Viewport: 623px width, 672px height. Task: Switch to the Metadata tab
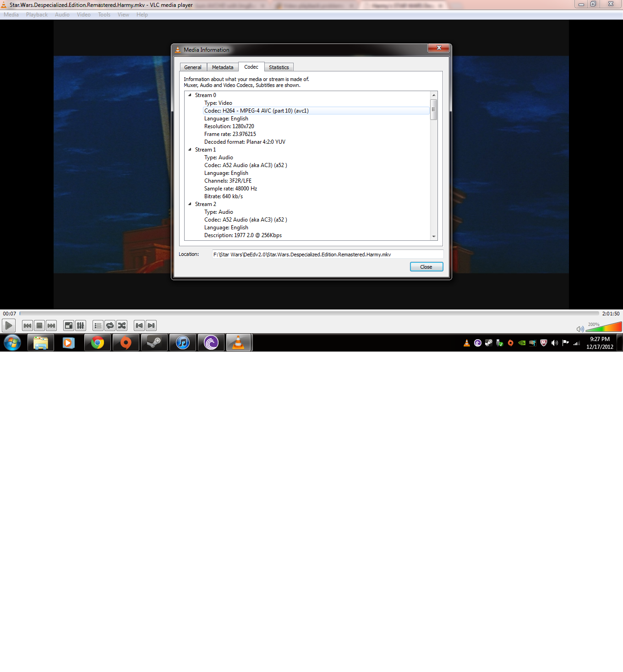pyautogui.click(x=223, y=67)
